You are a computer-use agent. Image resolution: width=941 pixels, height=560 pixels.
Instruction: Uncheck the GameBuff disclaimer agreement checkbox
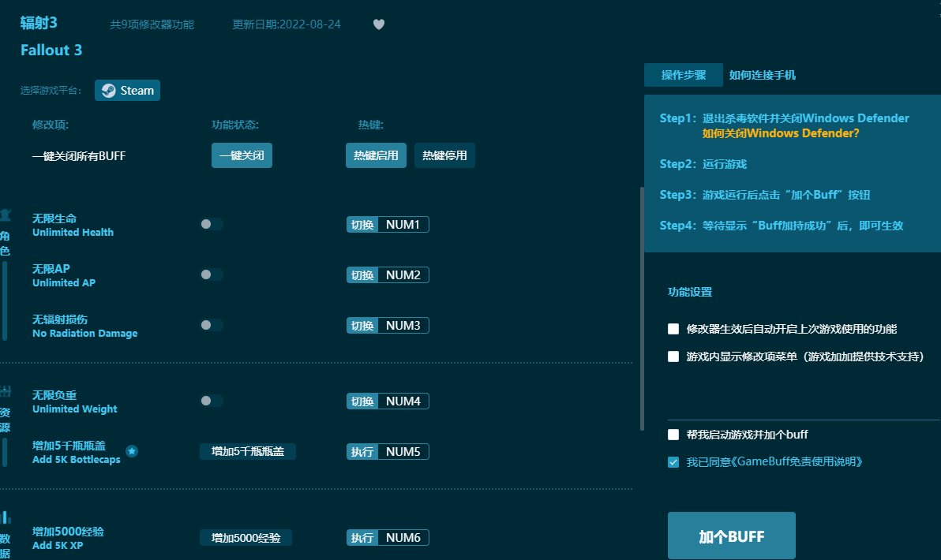point(673,462)
